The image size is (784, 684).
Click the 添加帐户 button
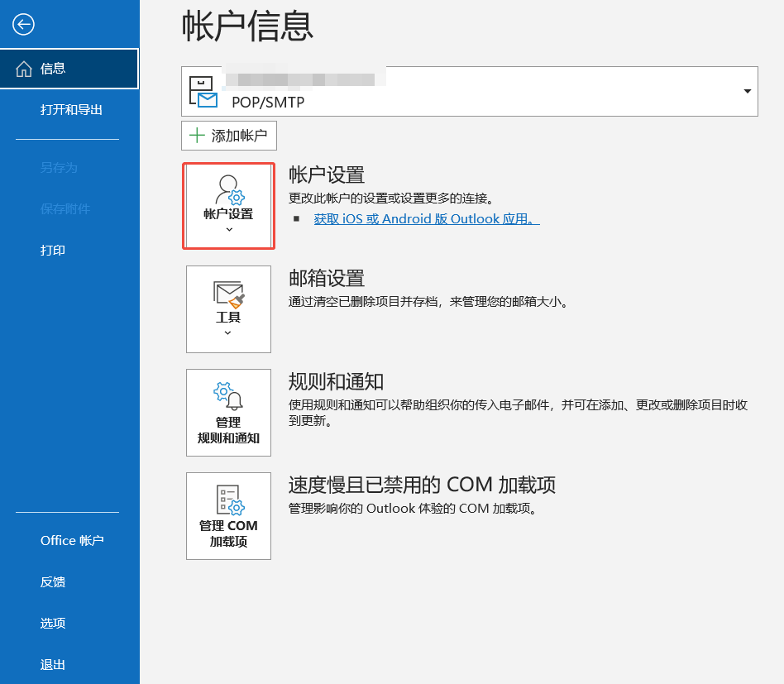point(229,136)
